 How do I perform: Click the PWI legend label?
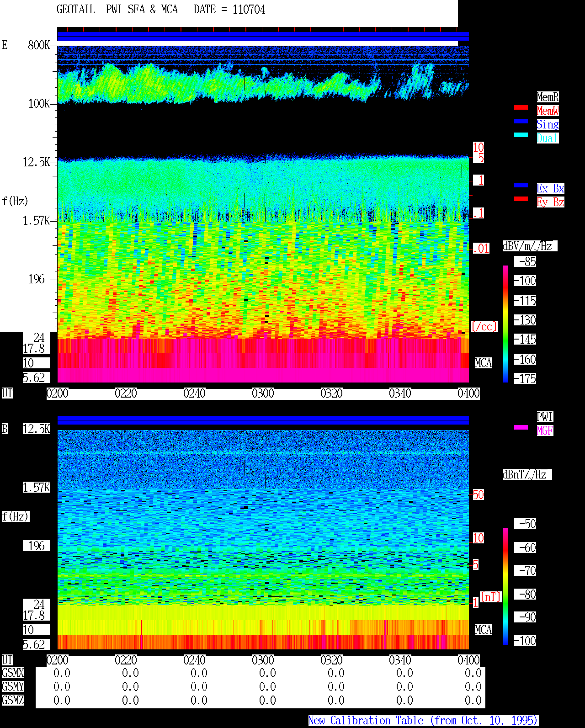pyautogui.click(x=545, y=417)
